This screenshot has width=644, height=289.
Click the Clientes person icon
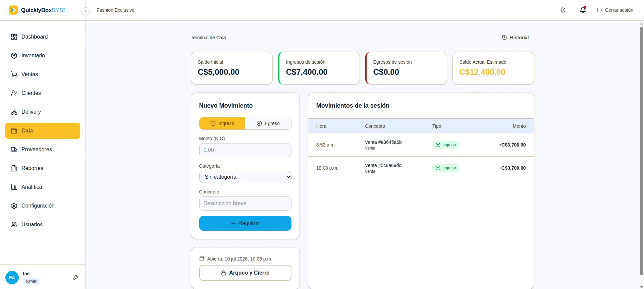click(x=14, y=93)
